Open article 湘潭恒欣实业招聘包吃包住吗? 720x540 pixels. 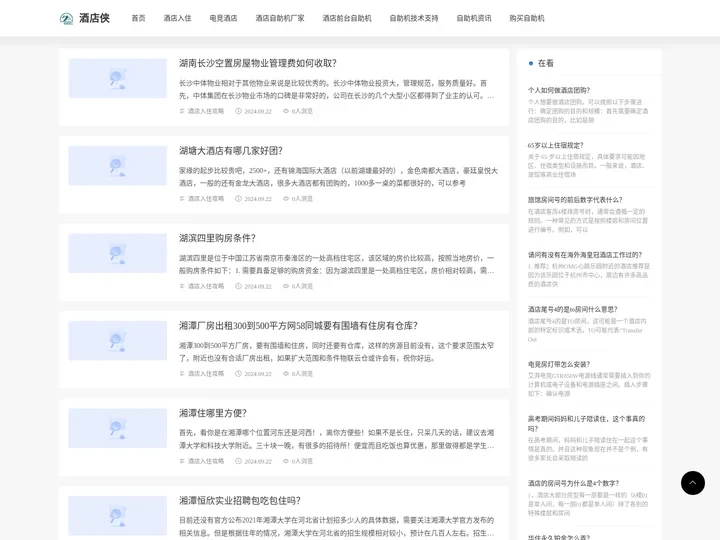coord(240,501)
